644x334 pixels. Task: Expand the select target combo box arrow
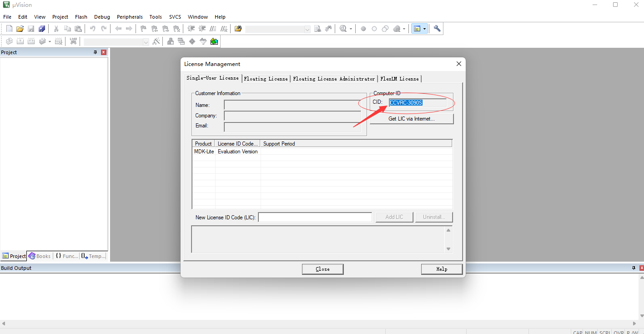[x=146, y=42]
